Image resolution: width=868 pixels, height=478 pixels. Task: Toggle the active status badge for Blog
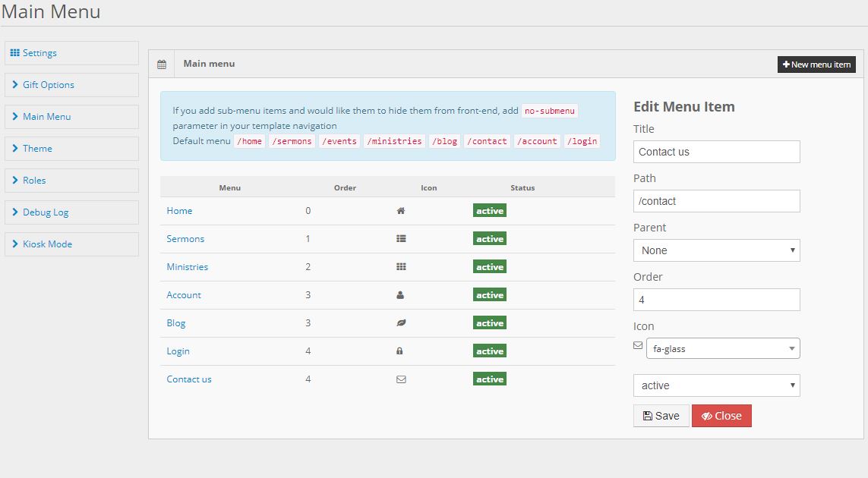point(490,323)
